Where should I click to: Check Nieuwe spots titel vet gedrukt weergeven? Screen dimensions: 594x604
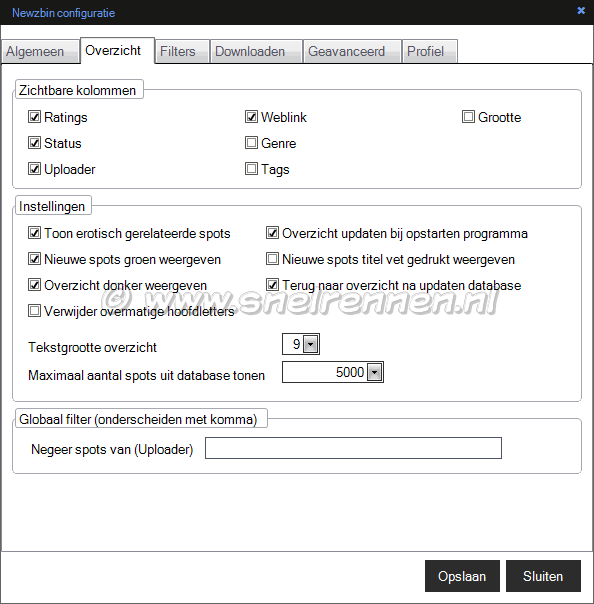(272, 259)
